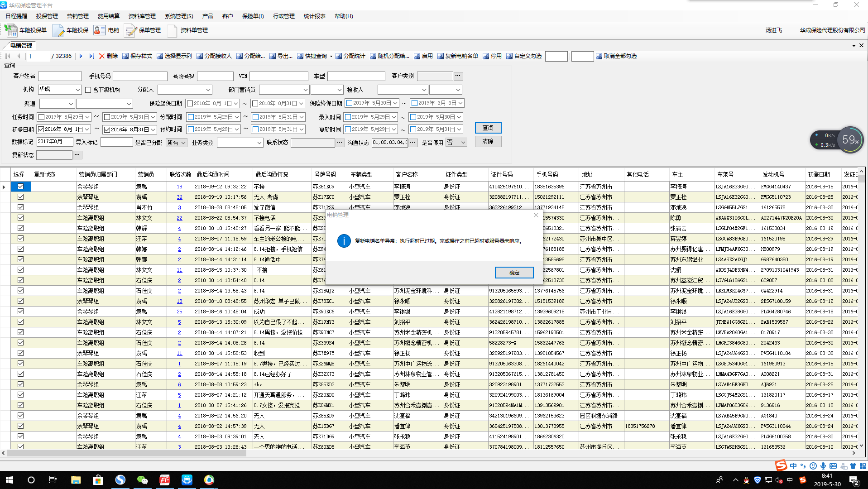The width and height of the screenshot is (868, 489).
Task: Open the 营销管理 menu
Action: [78, 16]
